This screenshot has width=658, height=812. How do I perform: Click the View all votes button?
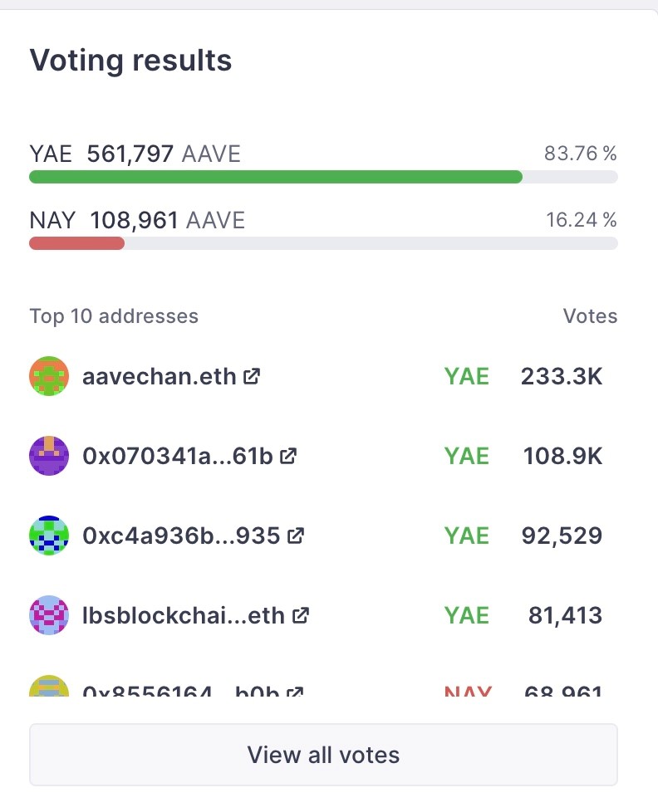323,755
